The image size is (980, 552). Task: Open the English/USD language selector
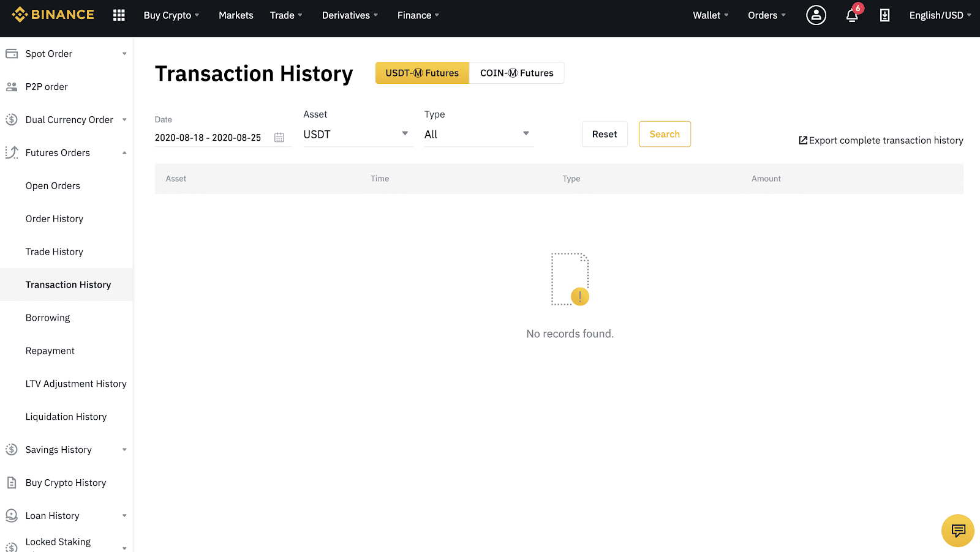(940, 15)
